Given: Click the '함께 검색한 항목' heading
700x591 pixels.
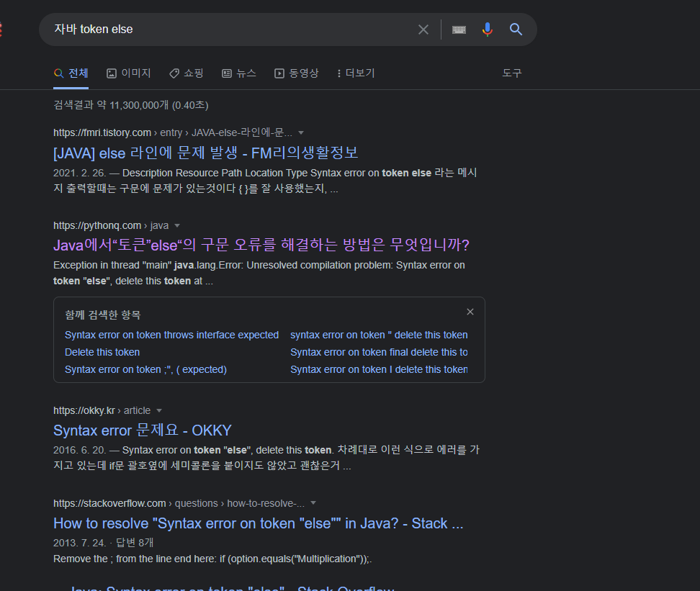Looking at the screenshot, I should pyautogui.click(x=103, y=315).
